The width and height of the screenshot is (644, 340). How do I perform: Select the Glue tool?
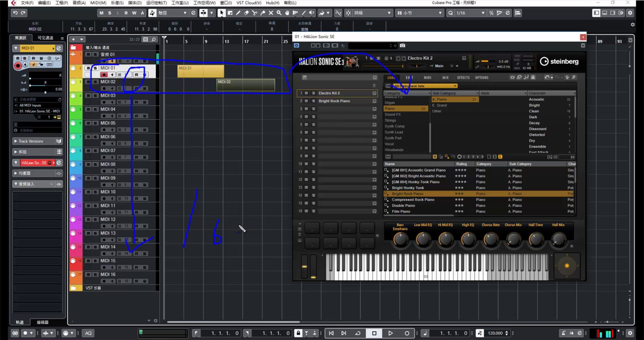pos(263,13)
